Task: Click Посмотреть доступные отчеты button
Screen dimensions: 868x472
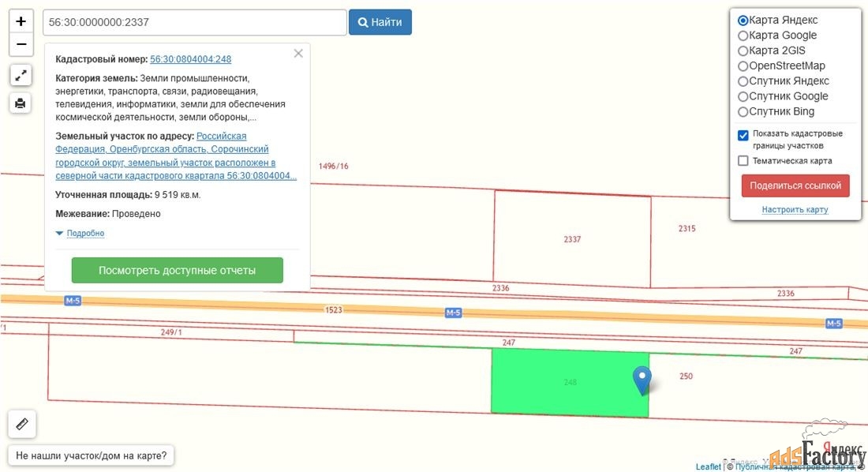Action: pyautogui.click(x=177, y=271)
